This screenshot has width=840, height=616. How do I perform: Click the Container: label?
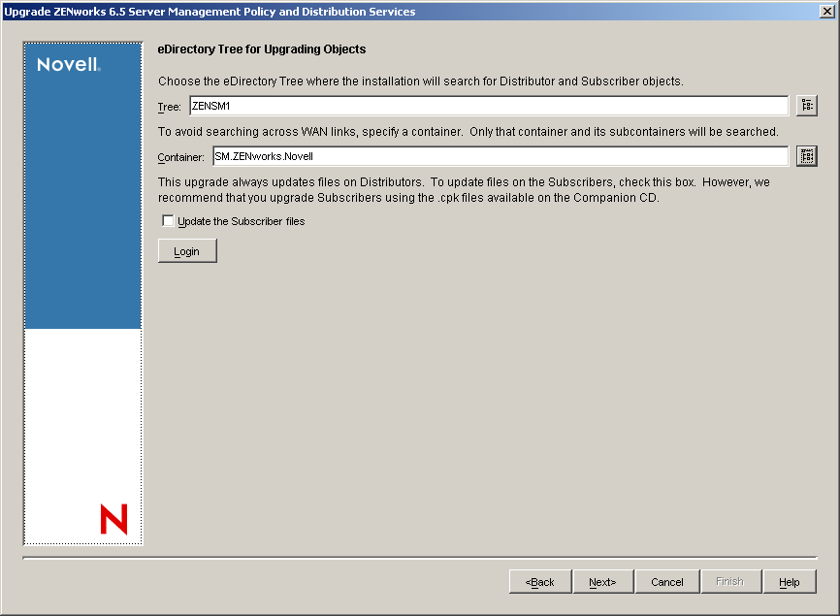[182, 156]
